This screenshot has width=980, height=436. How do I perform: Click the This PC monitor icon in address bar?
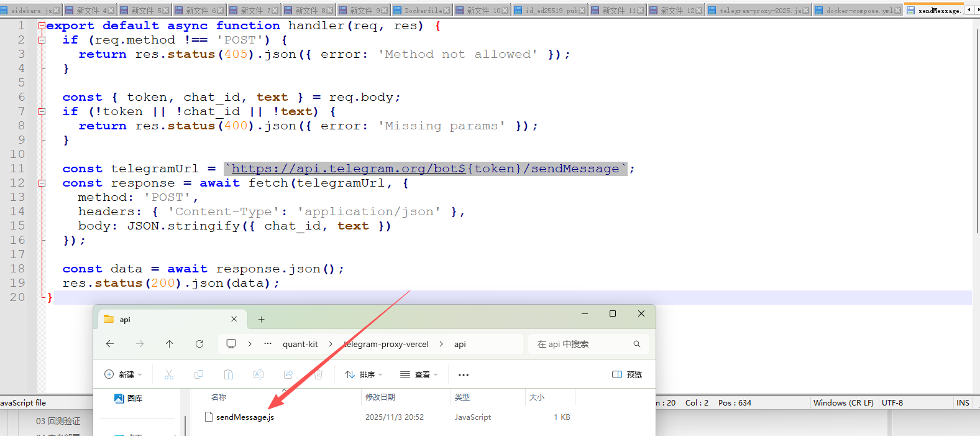click(231, 344)
